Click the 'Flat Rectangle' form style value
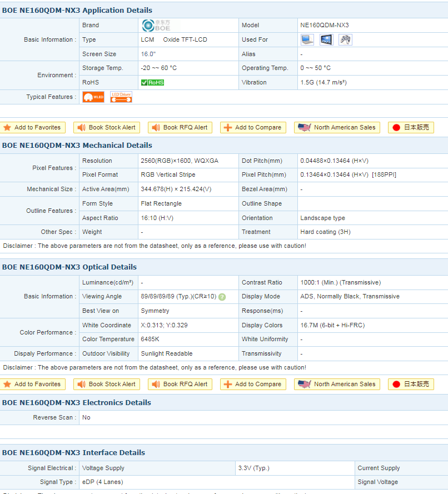The height and width of the screenshot is (494, 448). coord(161,204)
